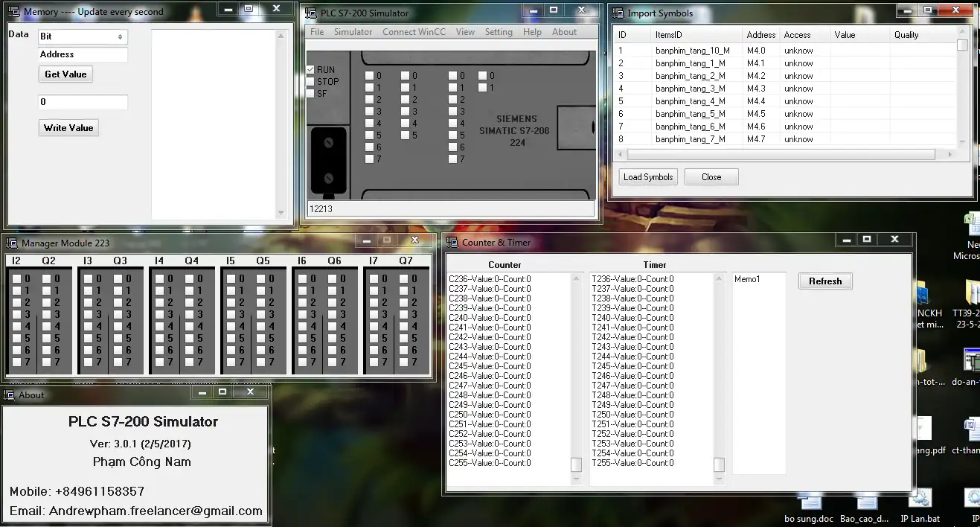Viewport: 980px width, 527px height.
Task: Toggle Q3 bit 0 in Manager Module
Action: 118,278
